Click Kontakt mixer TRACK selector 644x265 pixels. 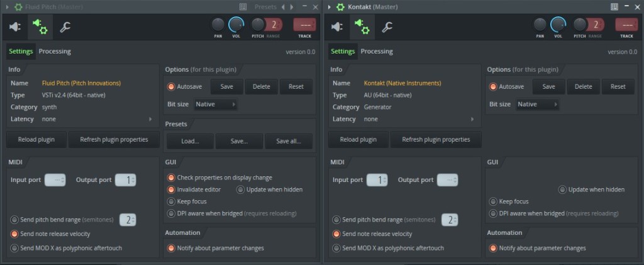coord(626,25)
